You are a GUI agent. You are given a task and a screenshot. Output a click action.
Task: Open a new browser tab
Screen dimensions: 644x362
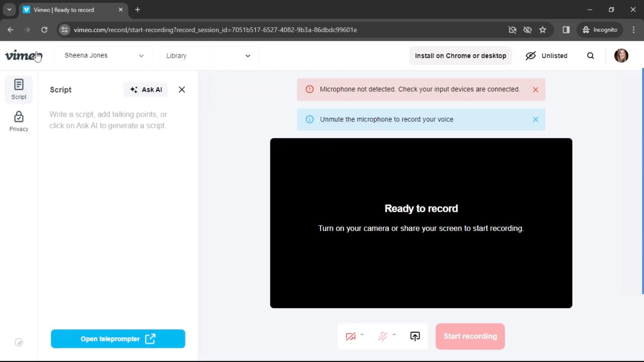[x=138, y=10]
